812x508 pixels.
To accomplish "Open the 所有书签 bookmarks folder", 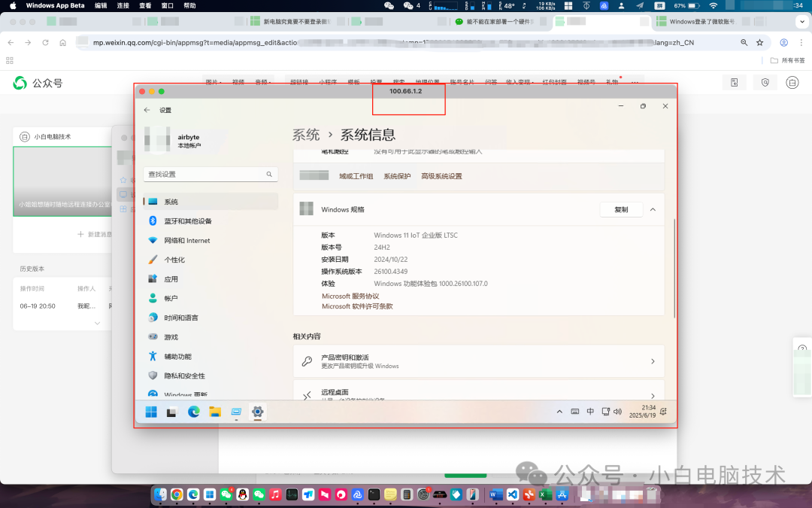I will pos(788,61).
